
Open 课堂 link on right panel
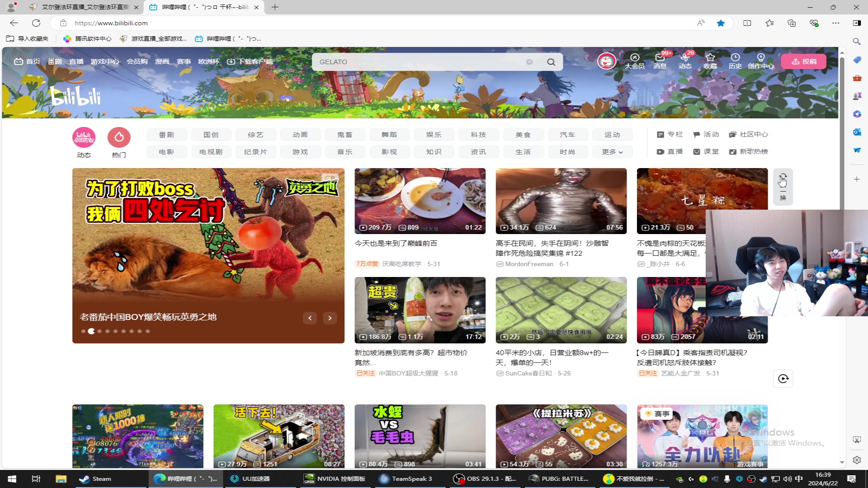[706, 152]
